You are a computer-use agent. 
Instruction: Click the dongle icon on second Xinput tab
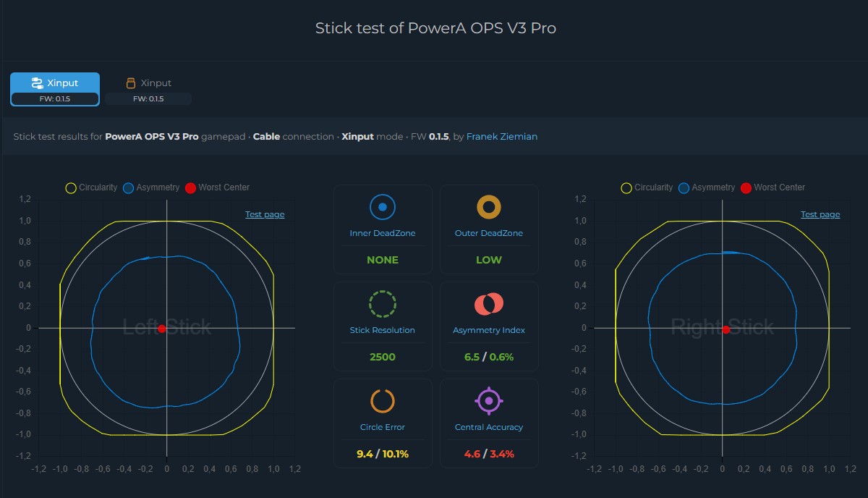[x=131, y=83]
